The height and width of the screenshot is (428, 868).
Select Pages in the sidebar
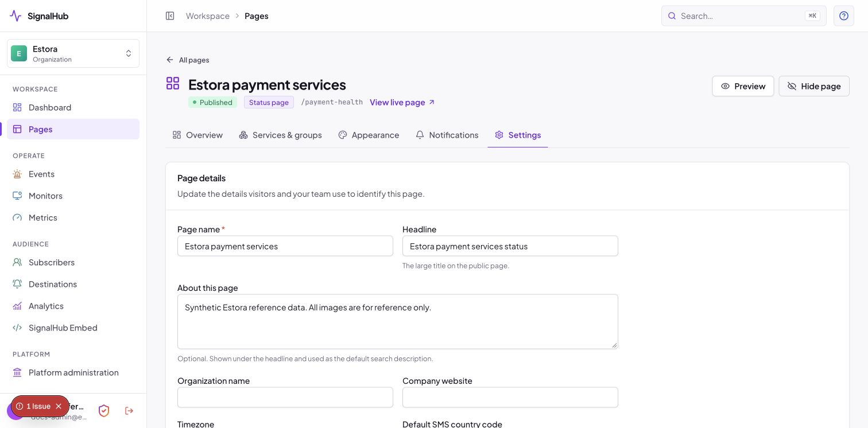(x=73, y=129)
